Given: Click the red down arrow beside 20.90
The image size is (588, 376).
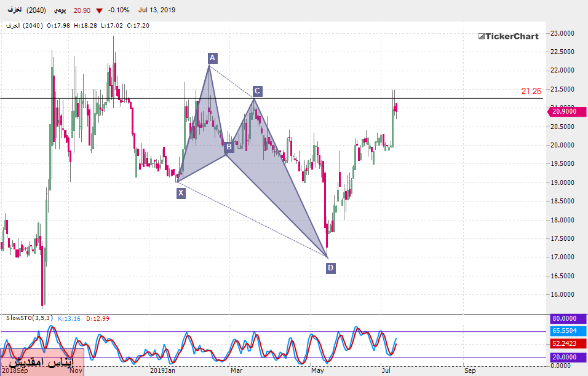Looking at the screenshot, I should pos(99,11).
